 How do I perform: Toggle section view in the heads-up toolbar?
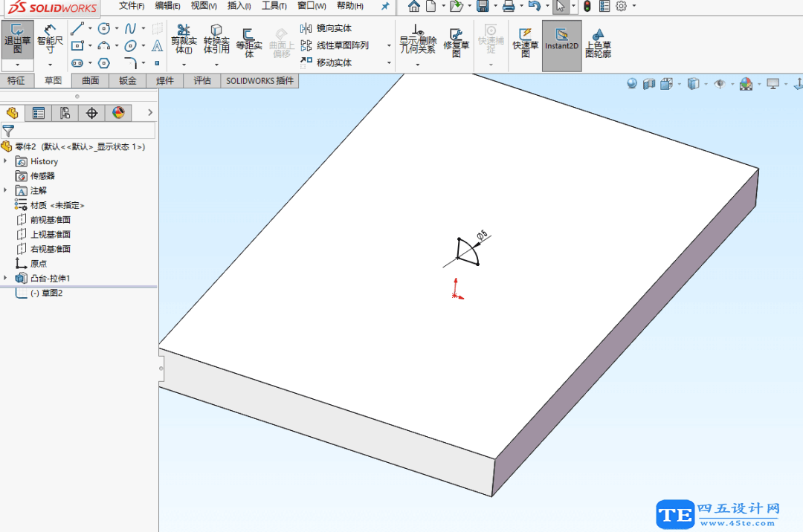[x=647, y=84]
